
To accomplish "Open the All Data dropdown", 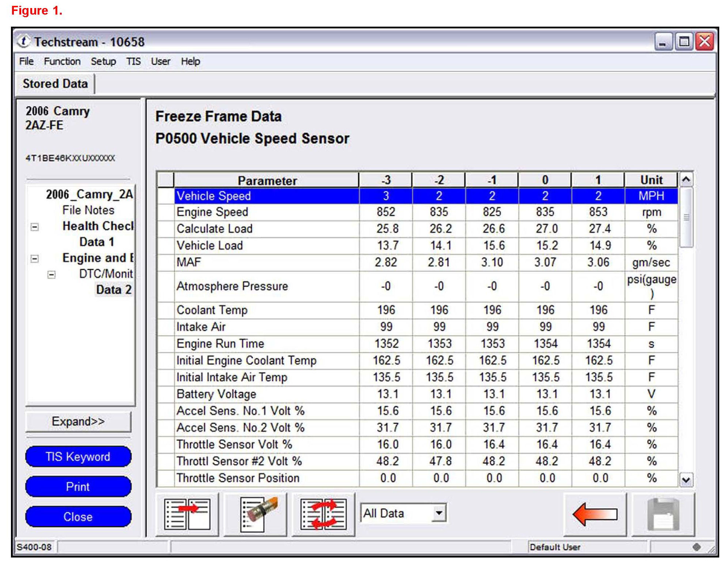I will coord(438,513).
